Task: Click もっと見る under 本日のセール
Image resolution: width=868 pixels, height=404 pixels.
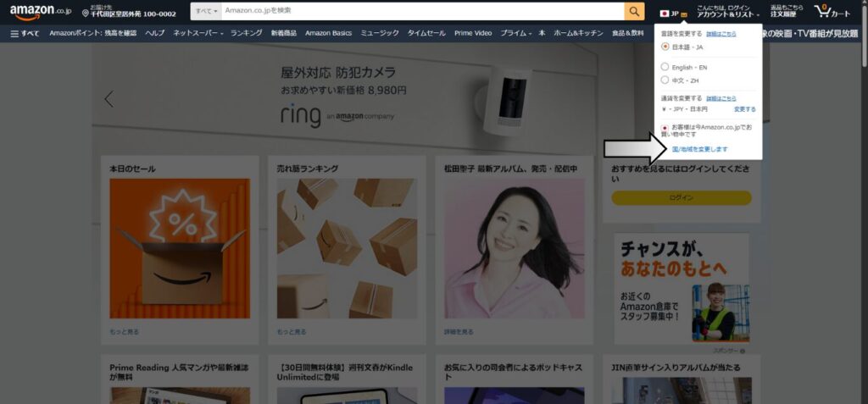Action: point(125,332)
